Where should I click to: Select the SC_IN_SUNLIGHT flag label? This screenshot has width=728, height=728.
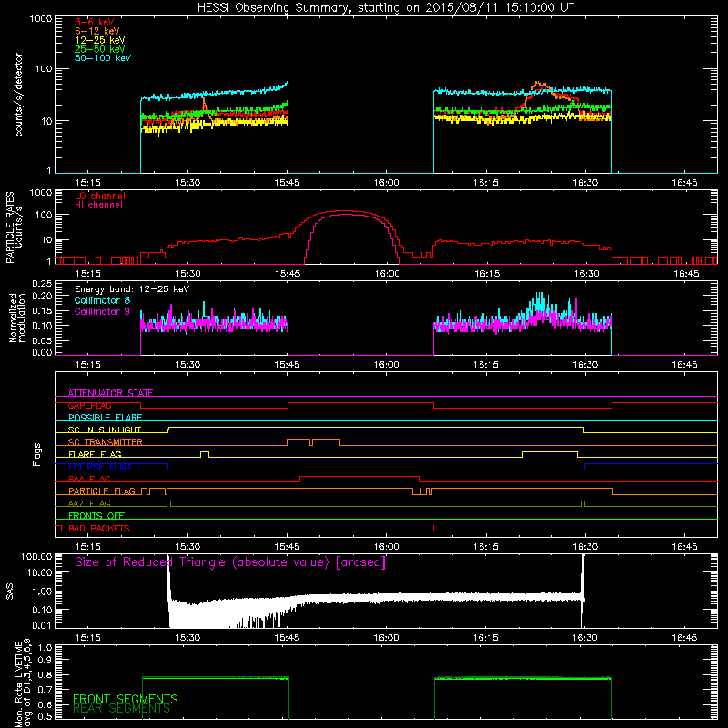(x=105, y=430)
